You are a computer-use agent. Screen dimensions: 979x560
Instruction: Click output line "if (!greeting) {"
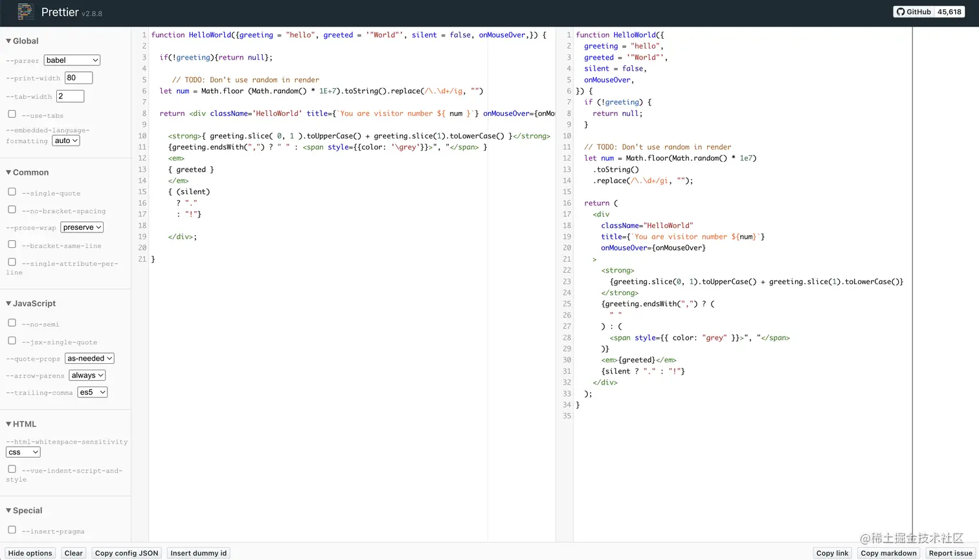618,102
